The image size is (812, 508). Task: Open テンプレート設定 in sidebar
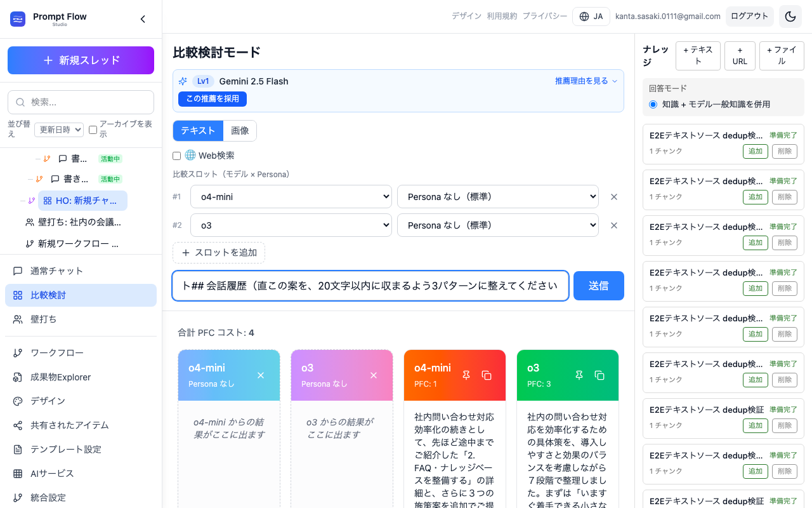81,450
